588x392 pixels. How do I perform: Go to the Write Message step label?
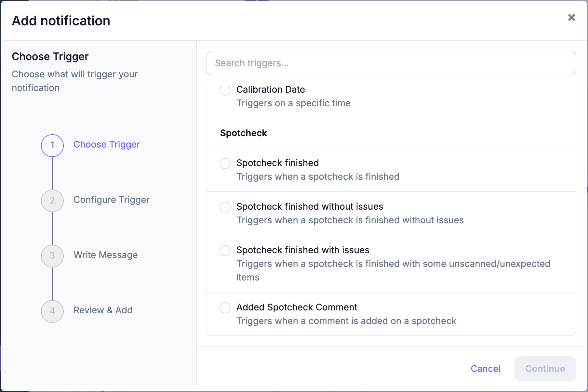[x=106, y=255]
